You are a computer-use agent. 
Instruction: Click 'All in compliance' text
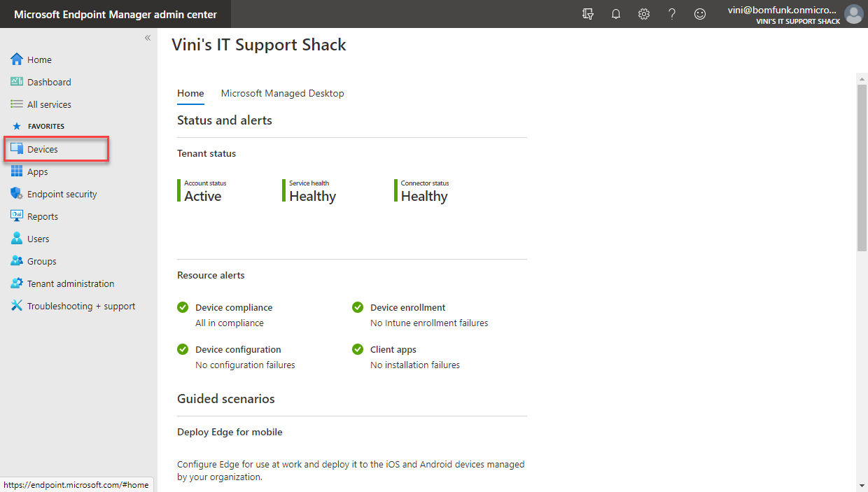230,323
